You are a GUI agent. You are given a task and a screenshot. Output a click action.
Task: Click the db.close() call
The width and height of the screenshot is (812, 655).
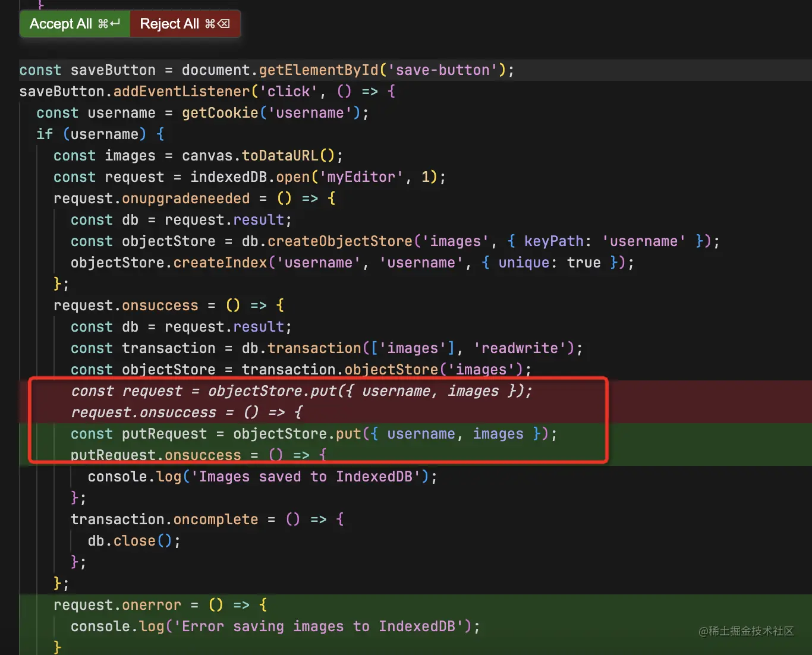(x=130, y=541)
